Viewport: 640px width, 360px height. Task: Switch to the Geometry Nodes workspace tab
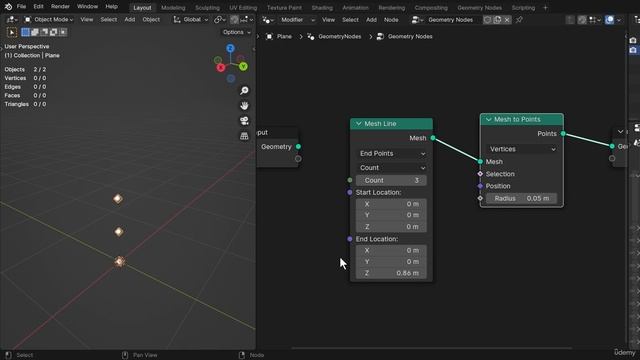[x=480, y=7]
